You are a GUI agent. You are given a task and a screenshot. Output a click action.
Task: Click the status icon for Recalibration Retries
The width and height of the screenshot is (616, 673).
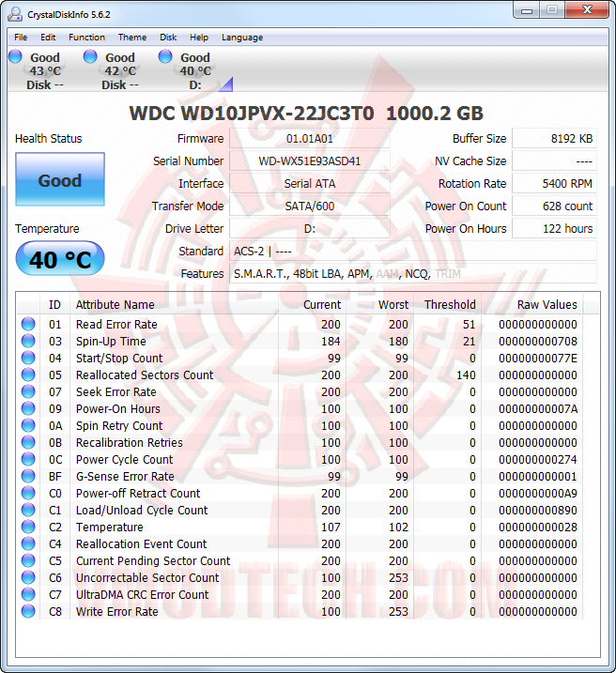click(28, 442)
